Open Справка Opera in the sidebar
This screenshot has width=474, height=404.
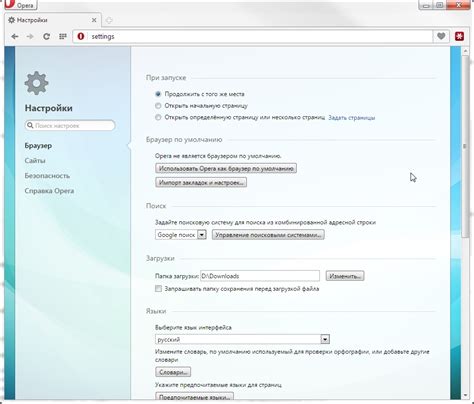[x=49, y=191]
